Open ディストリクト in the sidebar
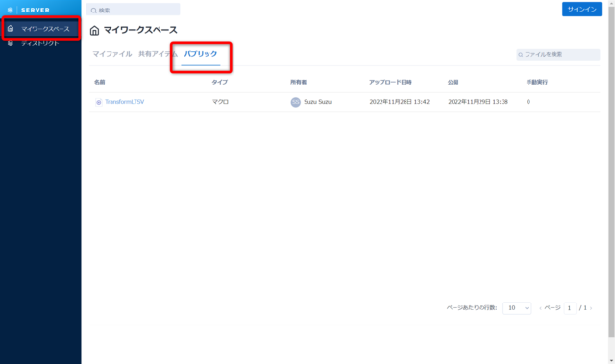The height and width of the screenshot is (364, 615). click(x=40, y=43)
